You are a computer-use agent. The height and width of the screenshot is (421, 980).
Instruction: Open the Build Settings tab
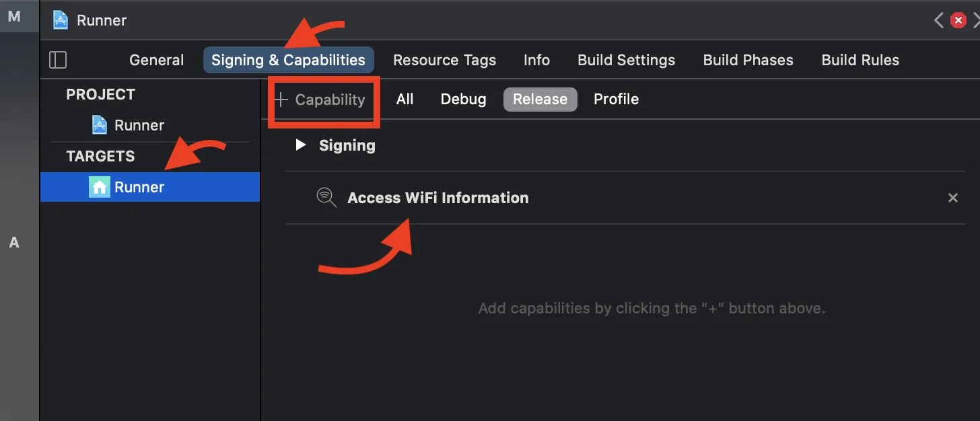pyautogui.click(x=626, y=60)
